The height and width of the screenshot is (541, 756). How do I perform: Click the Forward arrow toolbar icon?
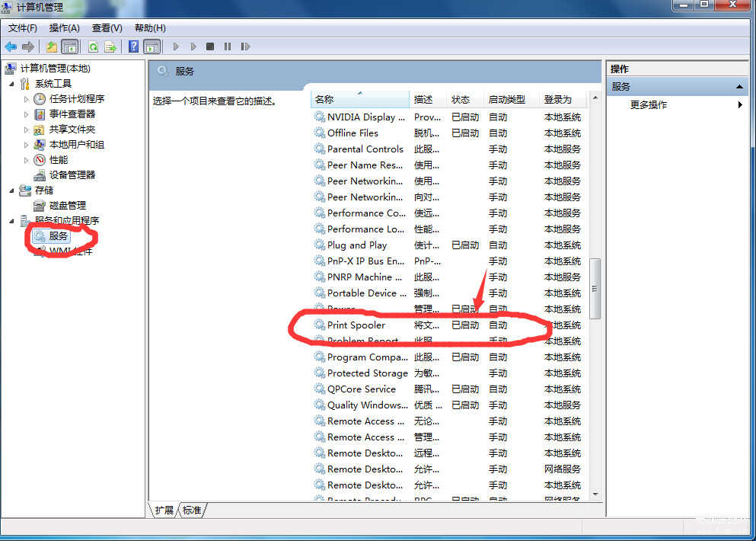pyautogui.click(x=28, y=46)
